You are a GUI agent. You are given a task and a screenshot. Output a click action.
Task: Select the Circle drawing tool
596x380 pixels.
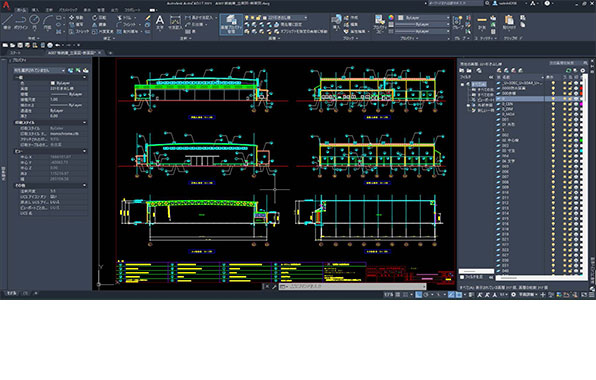click(34, 22)
